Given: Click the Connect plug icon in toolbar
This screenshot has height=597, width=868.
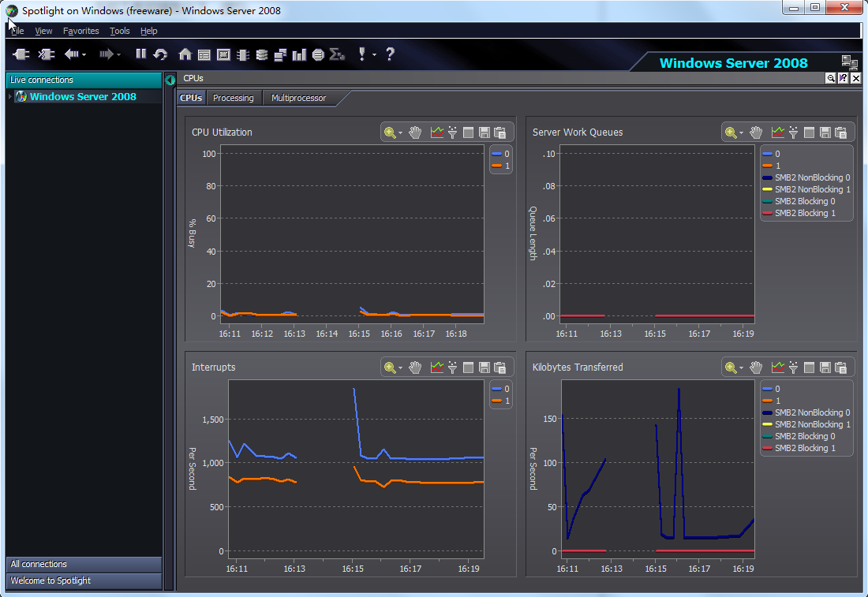Looking at the screenshot, I should 21,54.
